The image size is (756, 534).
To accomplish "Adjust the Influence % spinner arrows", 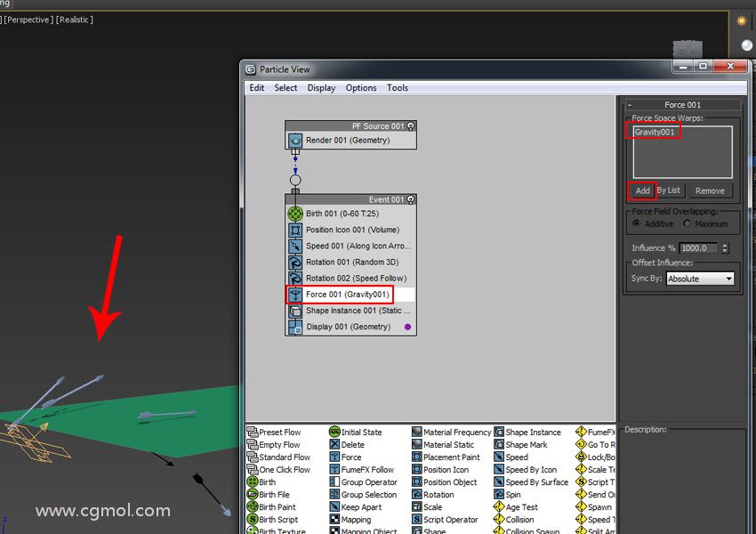I will [x=725, y=248].
